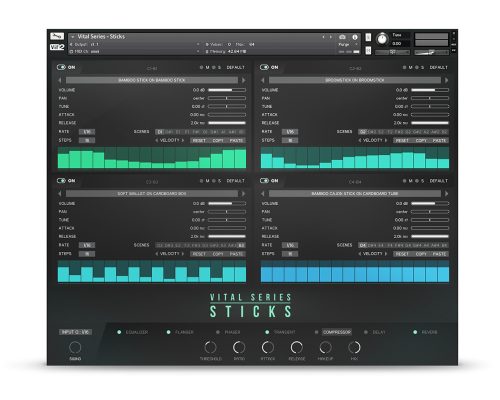The image size is (500, 400).
Task: Adjust the Tune knob in header
Action: 382,39
